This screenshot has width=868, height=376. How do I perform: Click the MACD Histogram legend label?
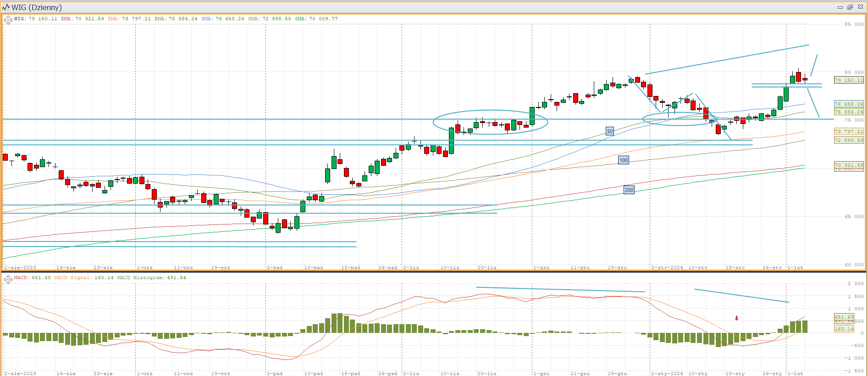151,278
